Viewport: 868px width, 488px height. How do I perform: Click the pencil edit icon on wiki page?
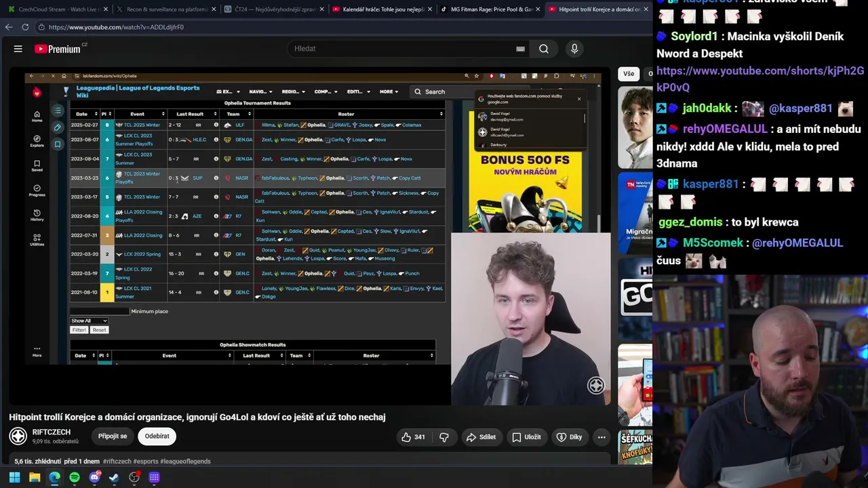click(58, 127)
